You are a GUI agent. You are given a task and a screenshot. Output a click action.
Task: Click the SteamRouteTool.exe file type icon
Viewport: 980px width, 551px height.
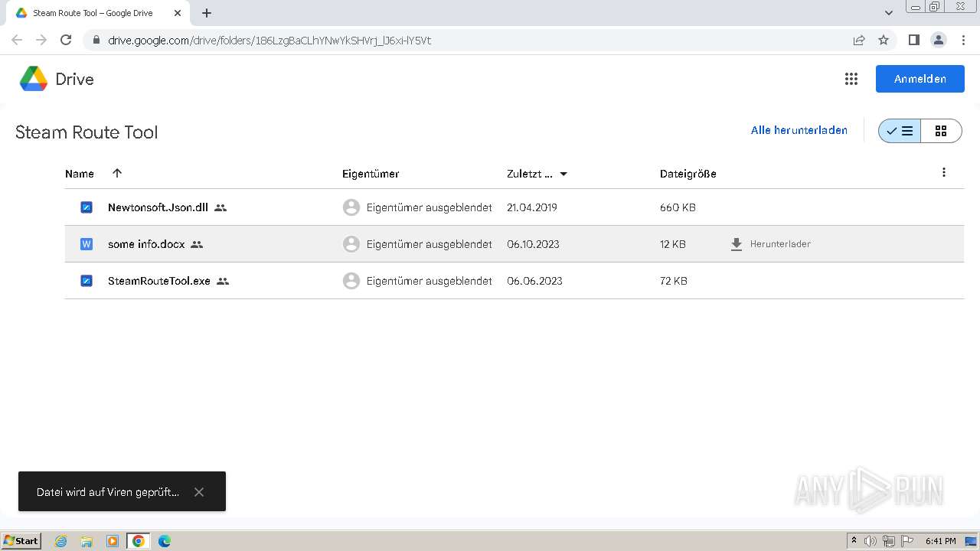87,281
